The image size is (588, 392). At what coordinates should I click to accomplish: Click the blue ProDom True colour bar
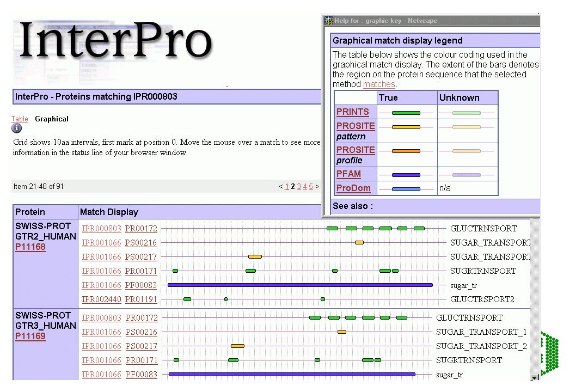[x=406, y=189]
